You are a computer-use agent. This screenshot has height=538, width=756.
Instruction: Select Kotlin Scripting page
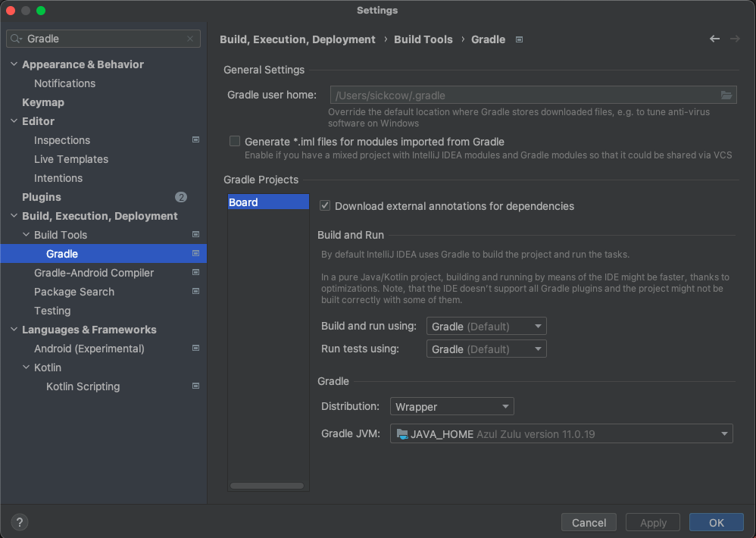tap(83, 386)
